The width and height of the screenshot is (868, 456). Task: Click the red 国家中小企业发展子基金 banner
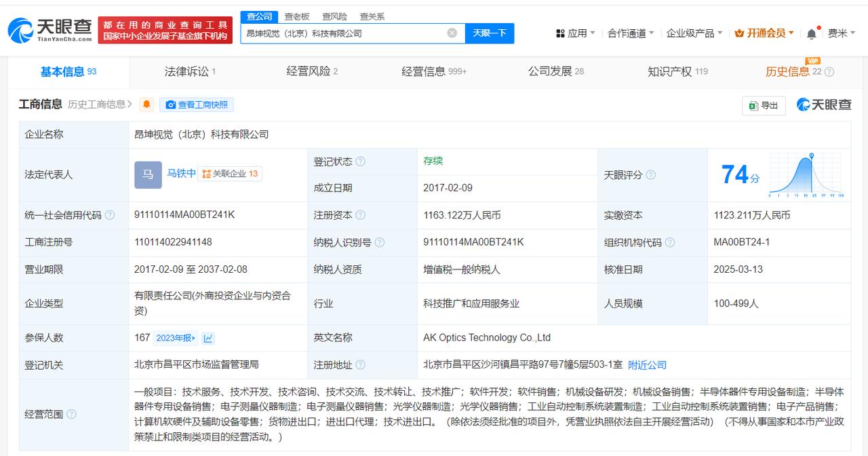165,30
